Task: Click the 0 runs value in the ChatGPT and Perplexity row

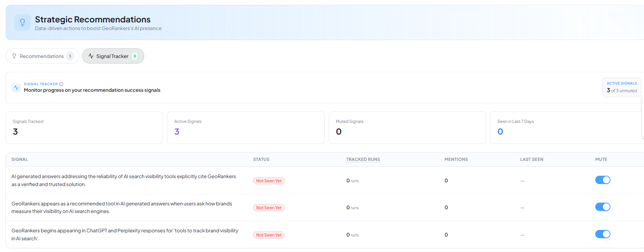Action: [353, 235]
